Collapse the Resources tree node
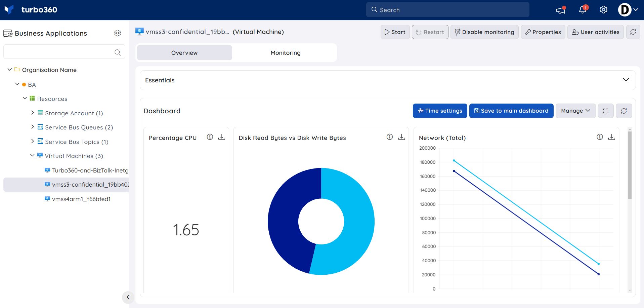The image size is (644, 308). point(25,98)
